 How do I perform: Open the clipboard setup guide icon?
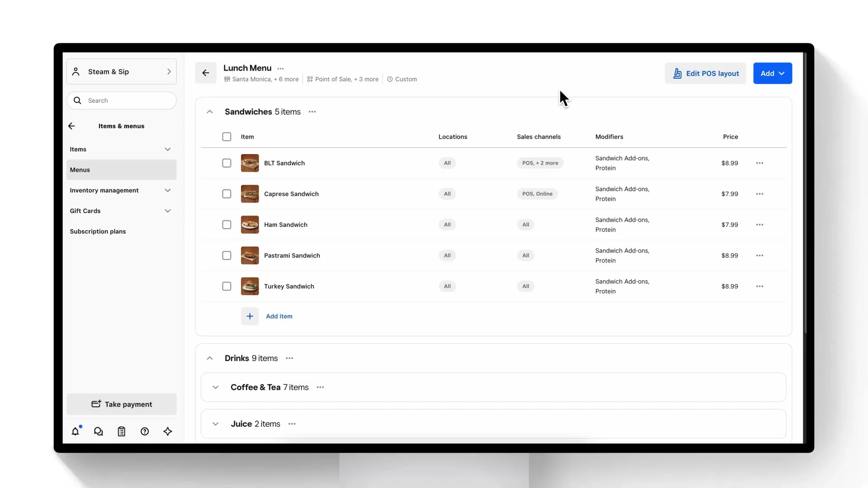122,432
